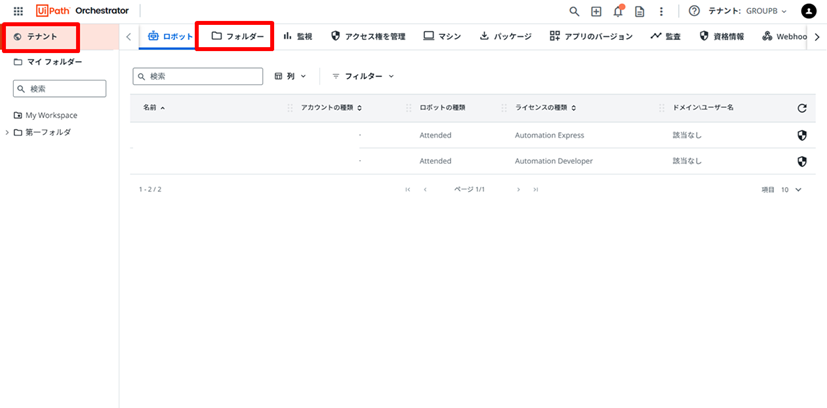Refresh the robots table
The height and width of the screenshot is (408, 827).
coord(802,108)
